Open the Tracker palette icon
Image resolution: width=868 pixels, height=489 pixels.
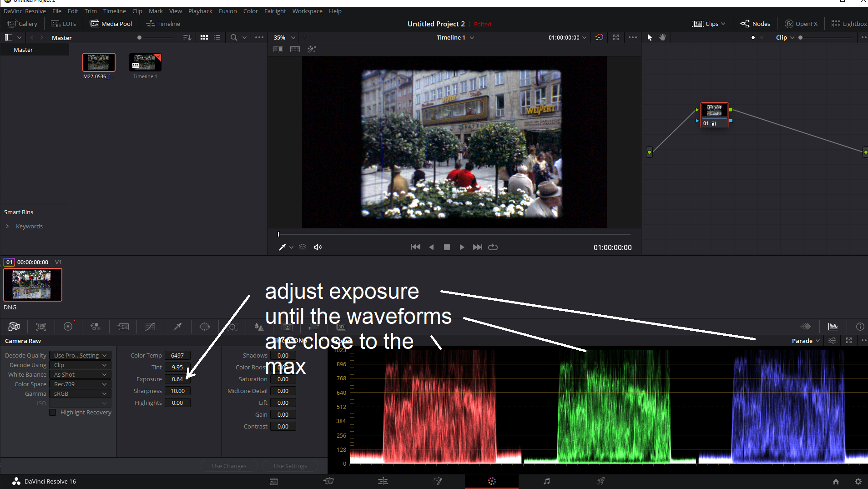tap(232, 327)
